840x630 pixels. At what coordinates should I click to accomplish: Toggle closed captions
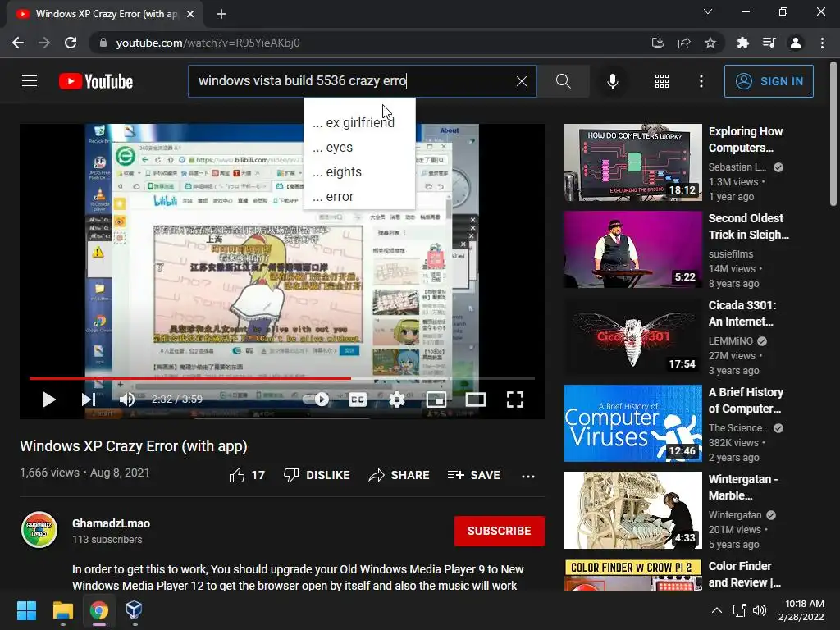[358, 399]
